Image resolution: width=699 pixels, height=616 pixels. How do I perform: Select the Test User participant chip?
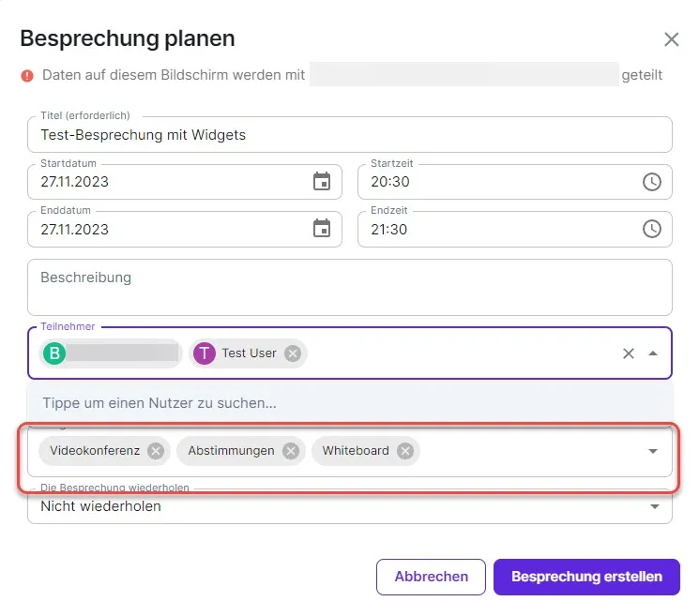[x=248, y=353]
